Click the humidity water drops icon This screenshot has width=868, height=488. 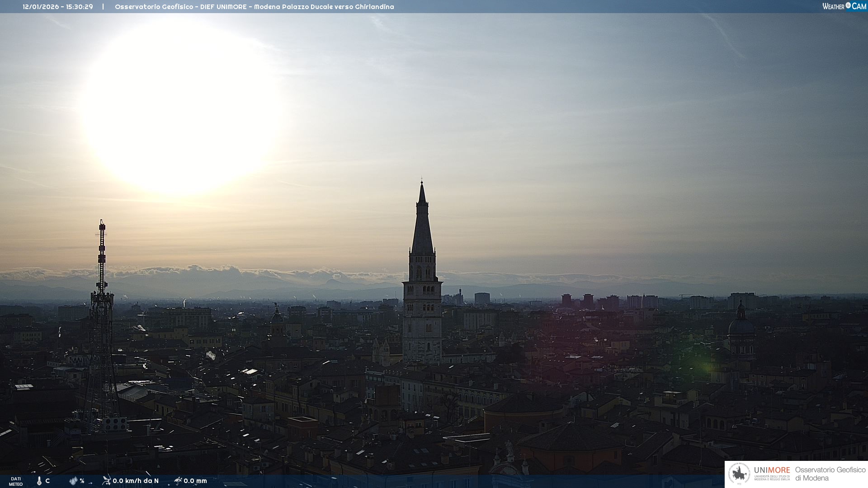(x=73, y=481)
